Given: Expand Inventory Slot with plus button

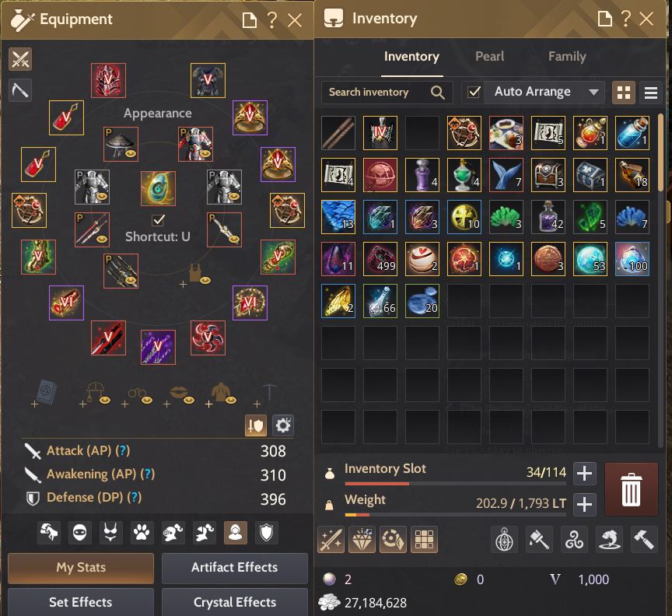Looking at the screenshot, I should (x=585, y=473).
